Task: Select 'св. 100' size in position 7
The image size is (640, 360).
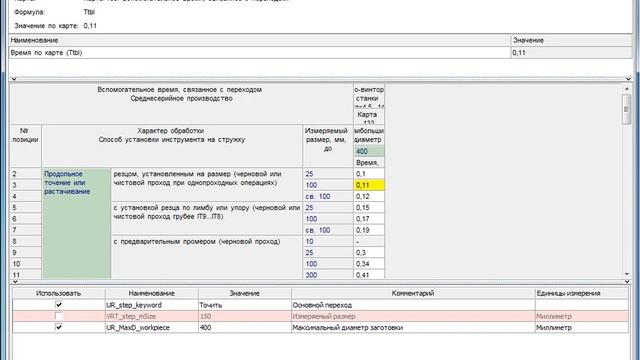Action: tap(328, 230)
